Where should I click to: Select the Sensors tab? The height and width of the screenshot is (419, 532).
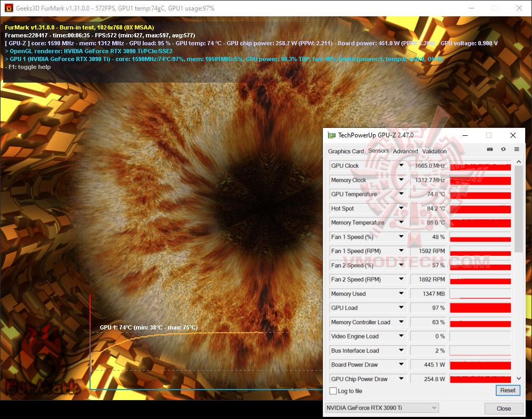click(x=378, y=151)
